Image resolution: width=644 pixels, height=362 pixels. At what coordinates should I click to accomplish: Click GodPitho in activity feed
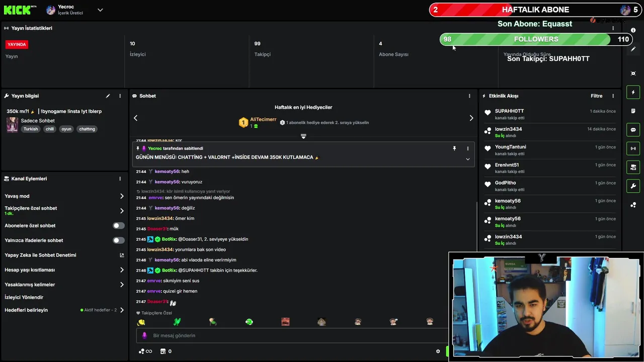click(505, 183)
